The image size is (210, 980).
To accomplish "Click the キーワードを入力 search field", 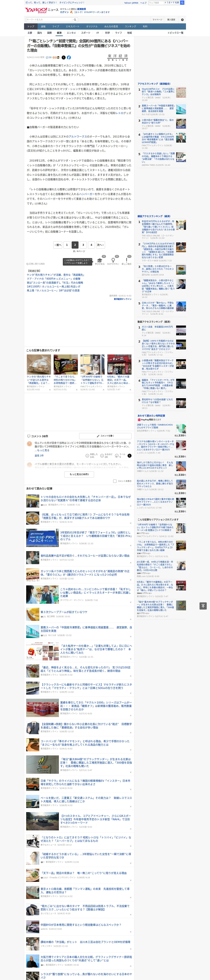I will pyautogui.click(x=49, y=19).
